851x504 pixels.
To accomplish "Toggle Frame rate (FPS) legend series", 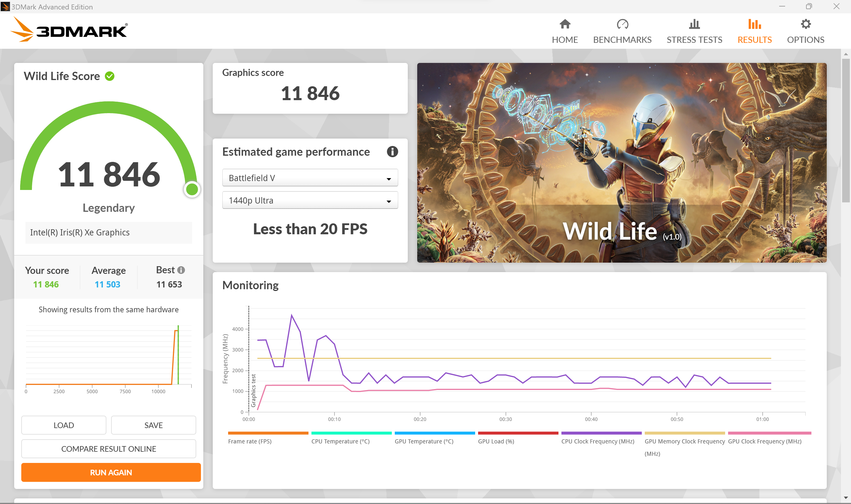I will (x=250, y=441).
